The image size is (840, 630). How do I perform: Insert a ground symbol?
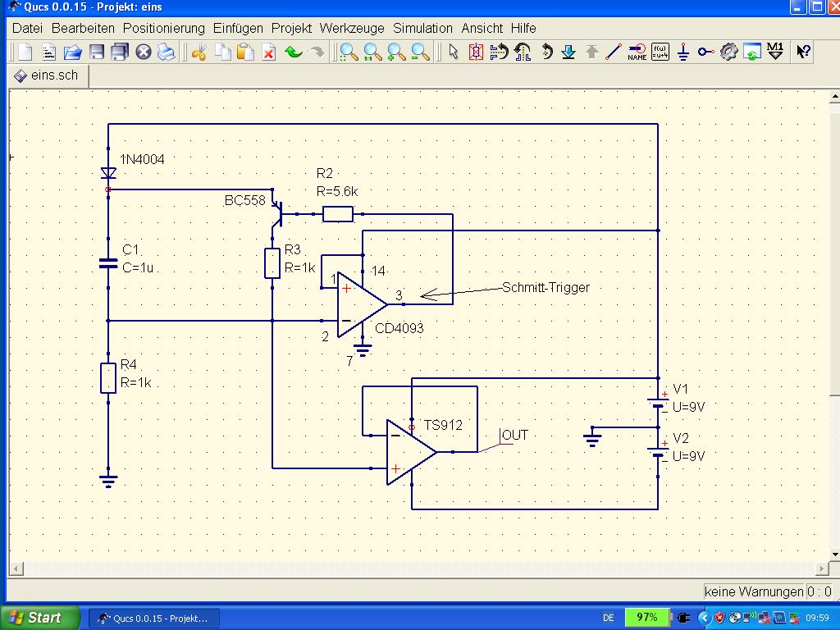683,52
